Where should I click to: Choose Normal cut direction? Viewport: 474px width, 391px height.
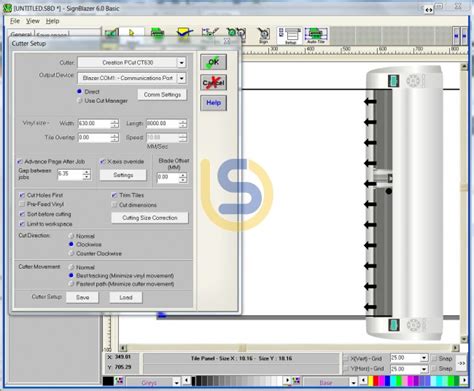[71, 236]
